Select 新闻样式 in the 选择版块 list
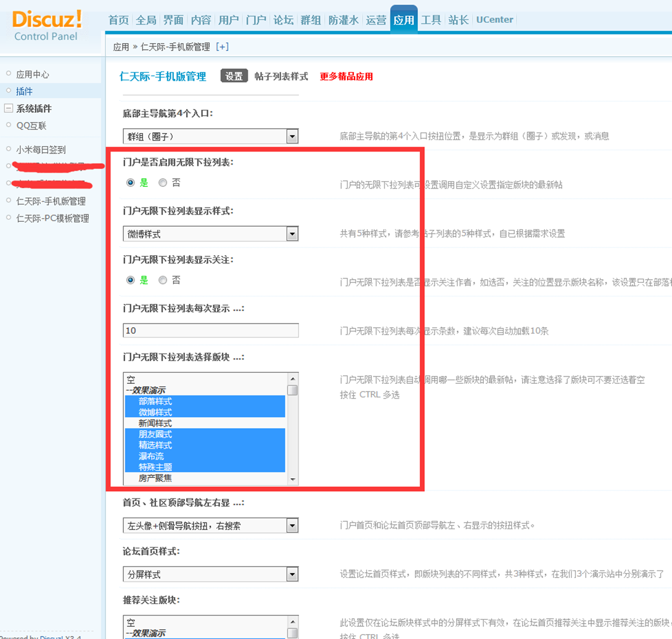The image size is (672, 639). point(205,423)
